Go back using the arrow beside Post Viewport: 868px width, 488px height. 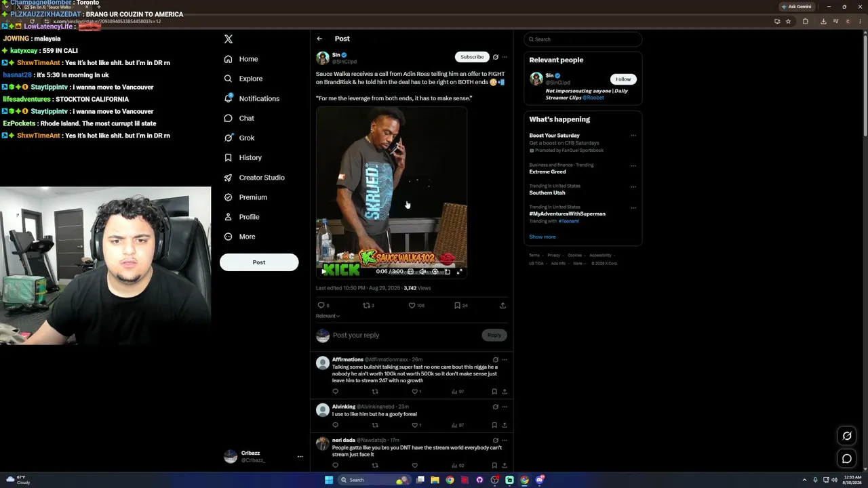click(319, 39)
